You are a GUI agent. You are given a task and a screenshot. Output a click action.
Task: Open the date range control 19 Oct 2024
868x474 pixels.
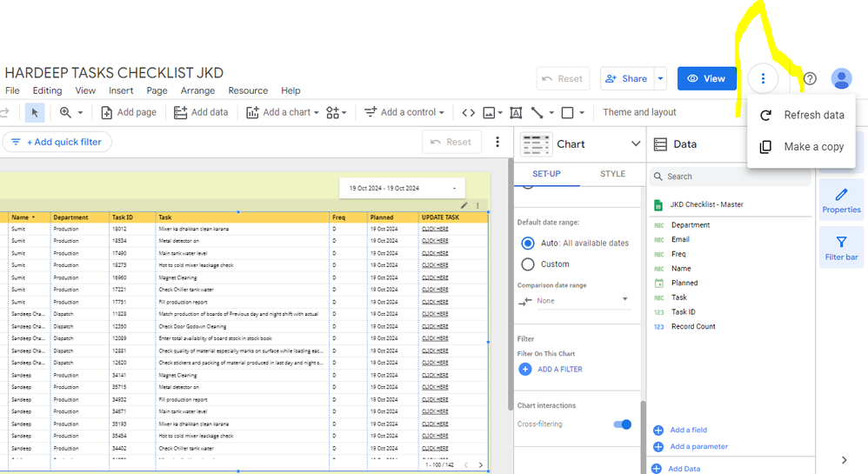pyautogui.click(x=402, y=188)
